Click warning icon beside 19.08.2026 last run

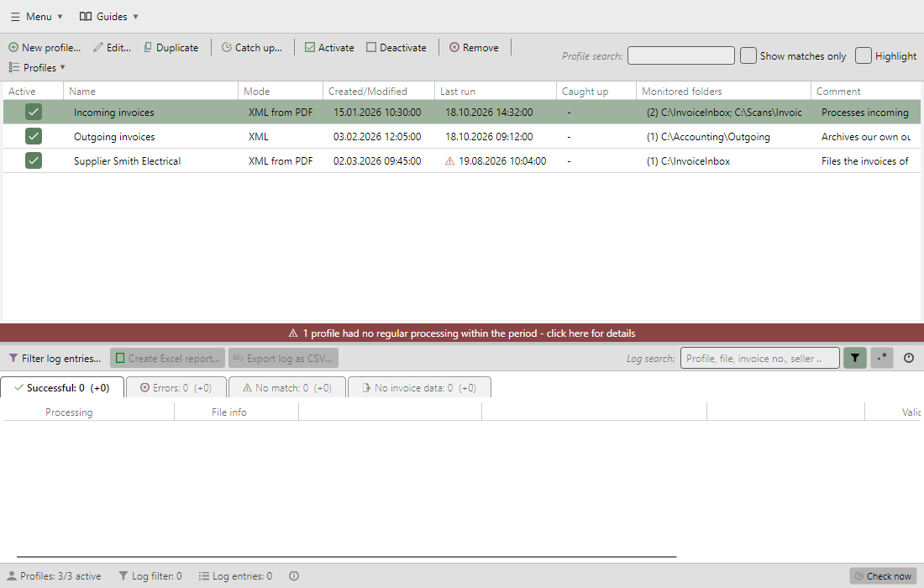tap(449, 160)
